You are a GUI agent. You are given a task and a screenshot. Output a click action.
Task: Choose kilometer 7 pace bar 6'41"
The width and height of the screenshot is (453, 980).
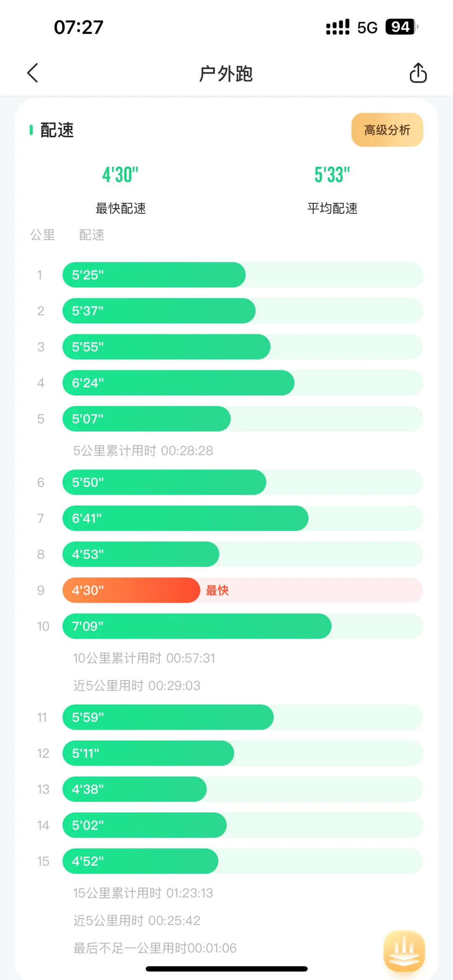pos(185,518)
